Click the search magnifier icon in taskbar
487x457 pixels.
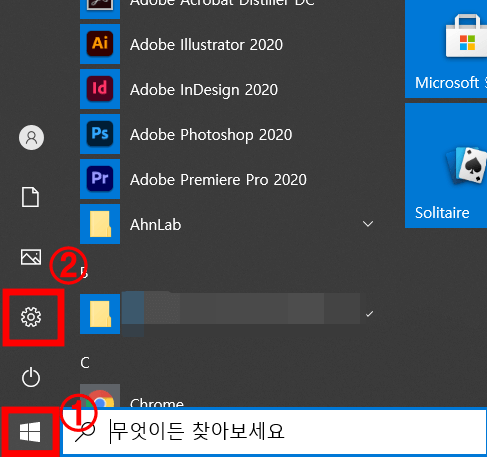tap(85, 432)
